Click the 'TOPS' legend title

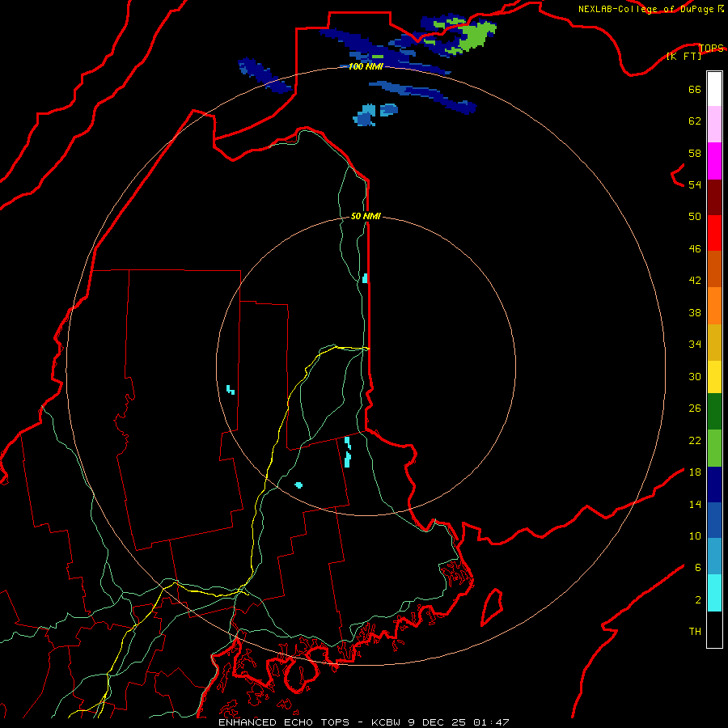tap(711, 48)
